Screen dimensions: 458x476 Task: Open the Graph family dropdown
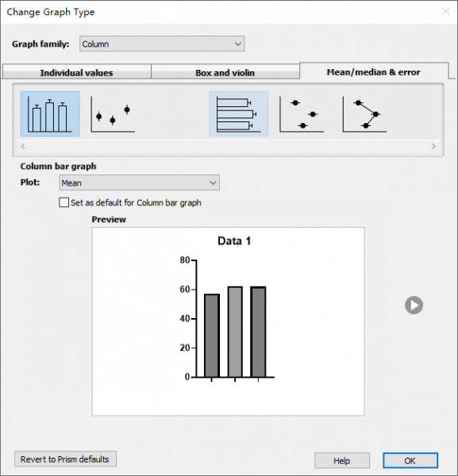click(x=162, y=44)
